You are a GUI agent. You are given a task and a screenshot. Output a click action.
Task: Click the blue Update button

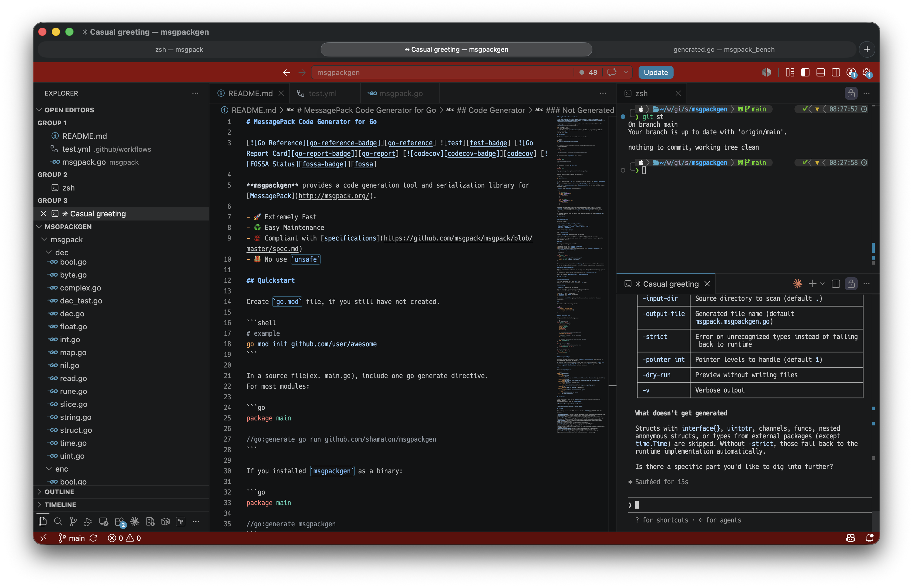click(x=656, y=73)
